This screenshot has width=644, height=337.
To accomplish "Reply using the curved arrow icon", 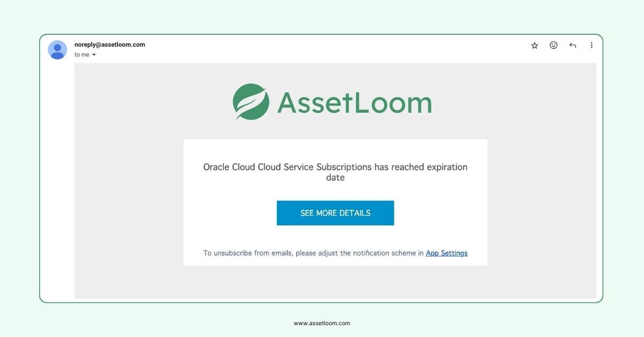I will click(573, 46).
